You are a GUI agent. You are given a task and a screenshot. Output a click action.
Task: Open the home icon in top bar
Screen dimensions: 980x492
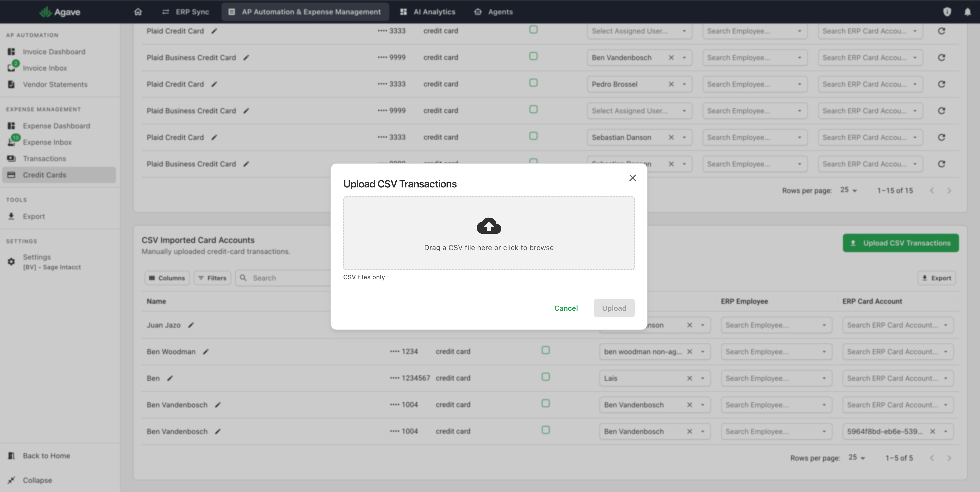[138, 12]
